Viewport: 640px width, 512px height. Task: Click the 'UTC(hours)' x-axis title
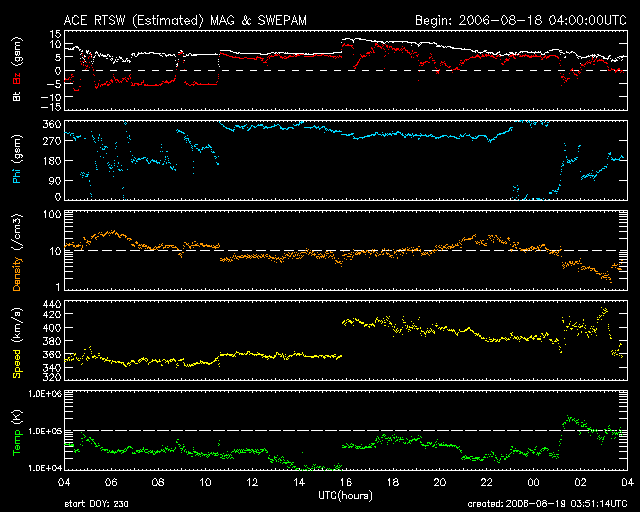345,496
